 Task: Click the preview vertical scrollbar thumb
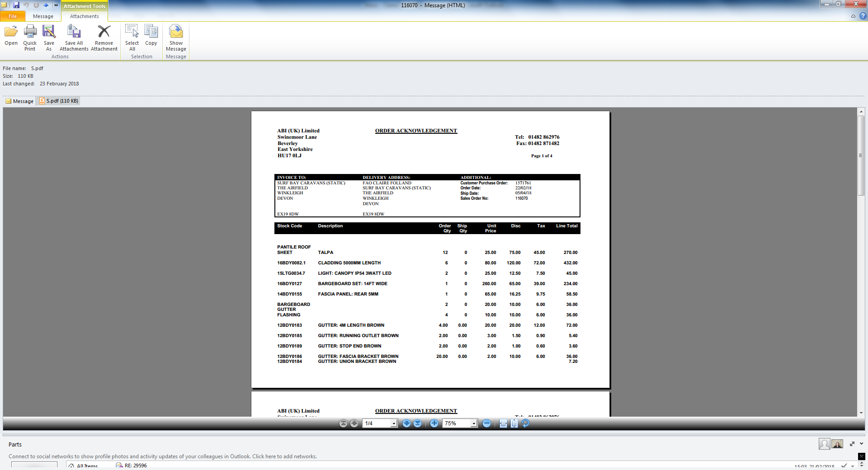click(861, 155)
